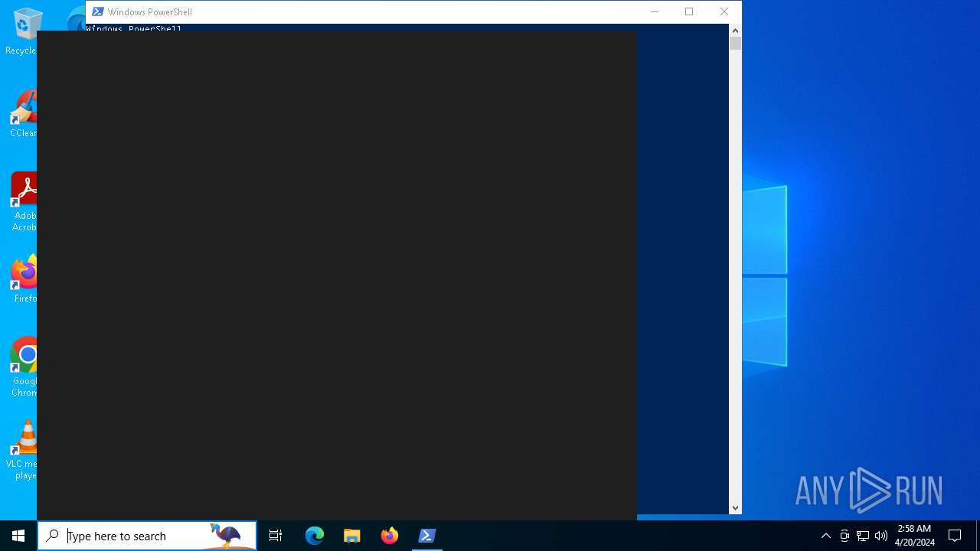Screen dimensions: 980x551
Task: Click Show desktop sliver at taskbar end
Action: 978,536
